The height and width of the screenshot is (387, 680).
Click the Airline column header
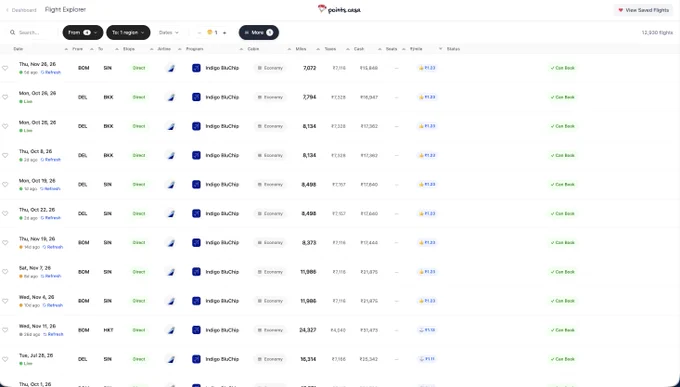coord(164,49)
